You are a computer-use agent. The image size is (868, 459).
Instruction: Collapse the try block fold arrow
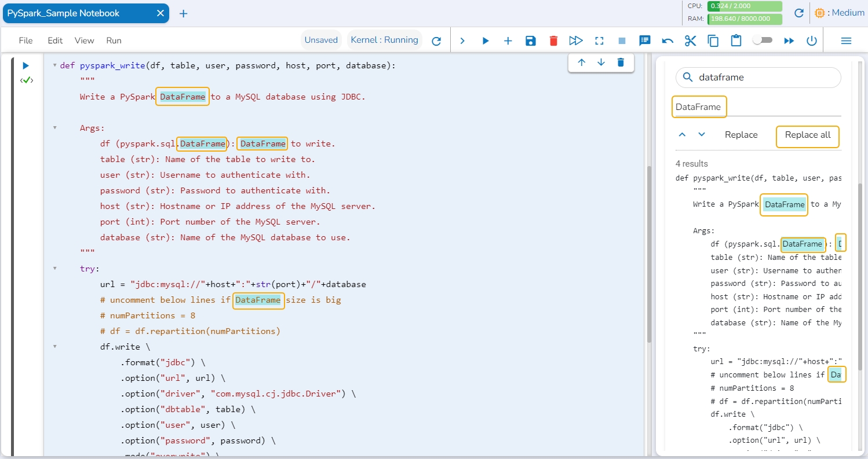54,269
